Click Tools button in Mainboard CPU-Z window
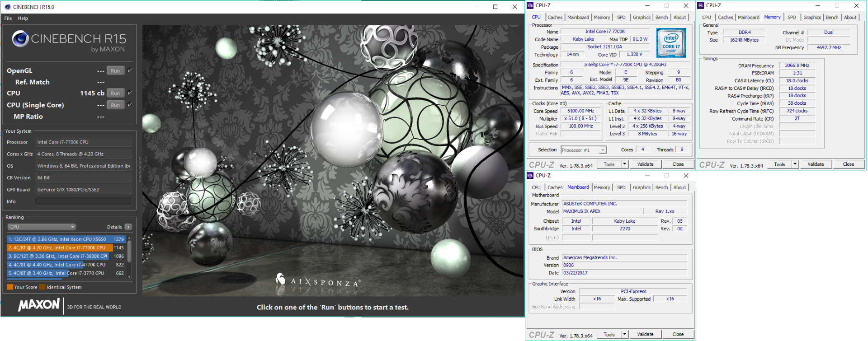Viewport: 868px width, 341px height. (x=609, y=334)
